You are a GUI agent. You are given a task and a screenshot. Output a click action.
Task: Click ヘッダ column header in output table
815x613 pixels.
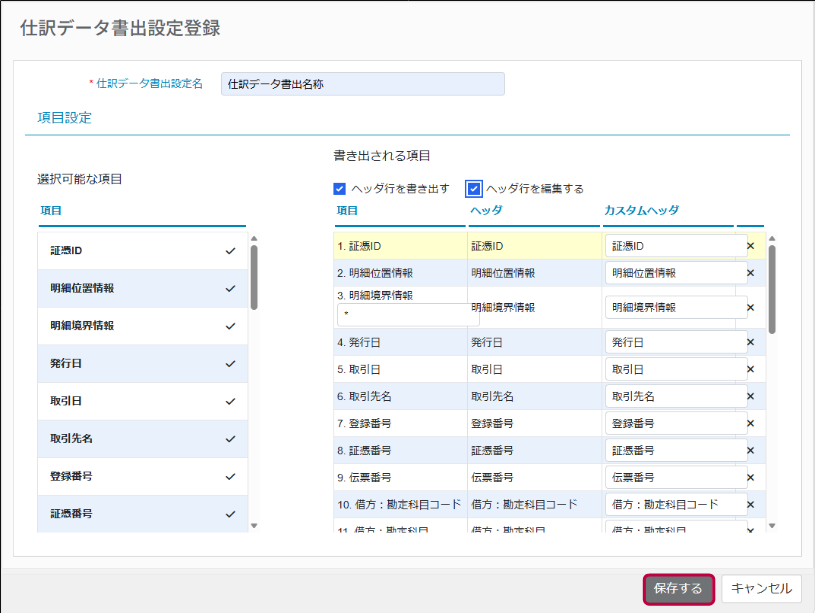pos(487,210)
